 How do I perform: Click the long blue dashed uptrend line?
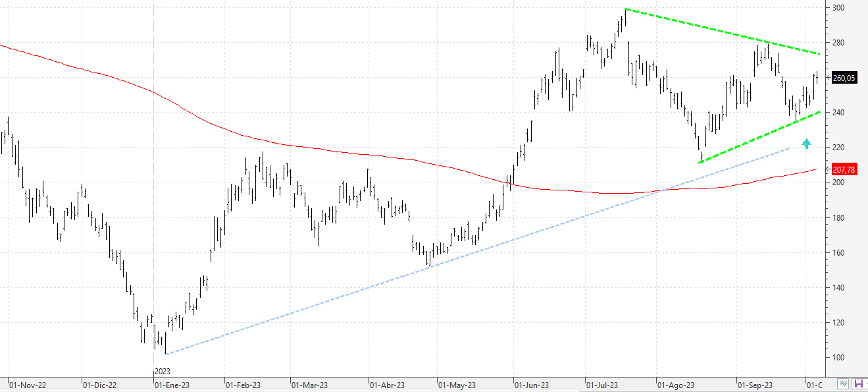[x=477, y=251]
